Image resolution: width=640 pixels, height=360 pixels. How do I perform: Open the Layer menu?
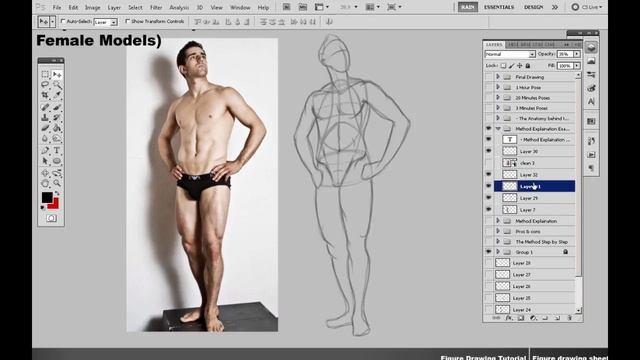[114, 7]
